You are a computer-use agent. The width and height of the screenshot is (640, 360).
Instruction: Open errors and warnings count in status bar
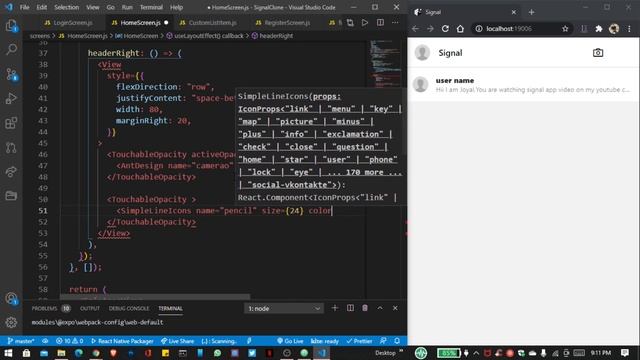coord(69,341)
